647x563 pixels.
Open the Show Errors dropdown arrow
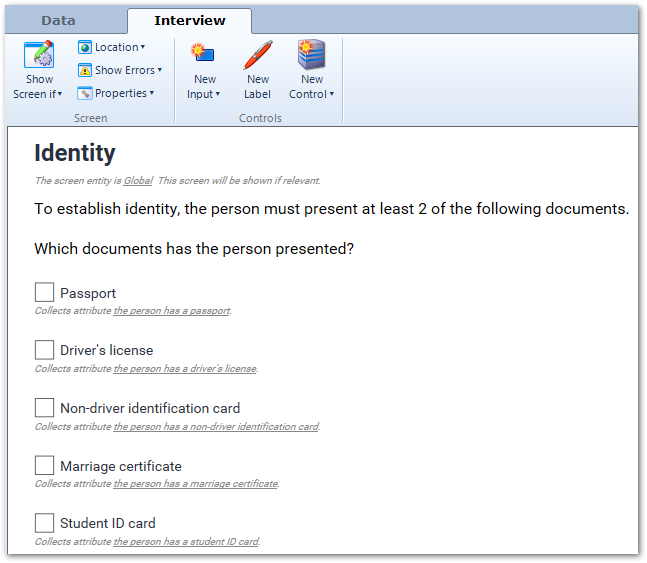point(160,70)
